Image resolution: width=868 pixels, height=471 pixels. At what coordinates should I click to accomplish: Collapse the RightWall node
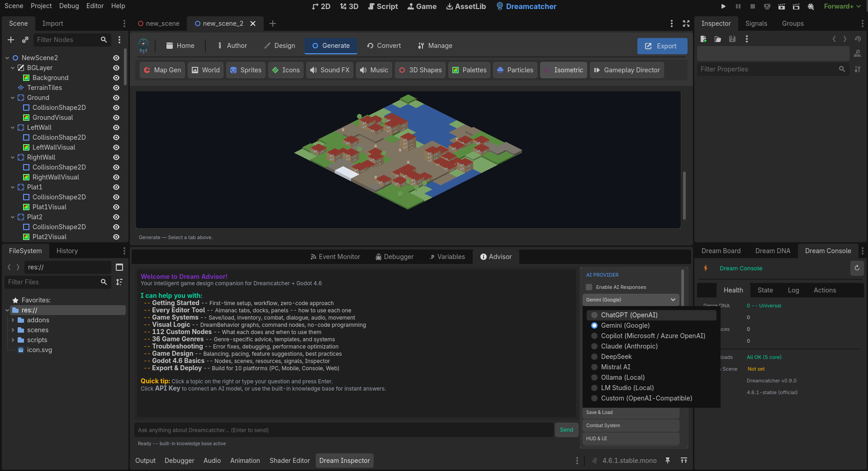click(x=13, y=157)
